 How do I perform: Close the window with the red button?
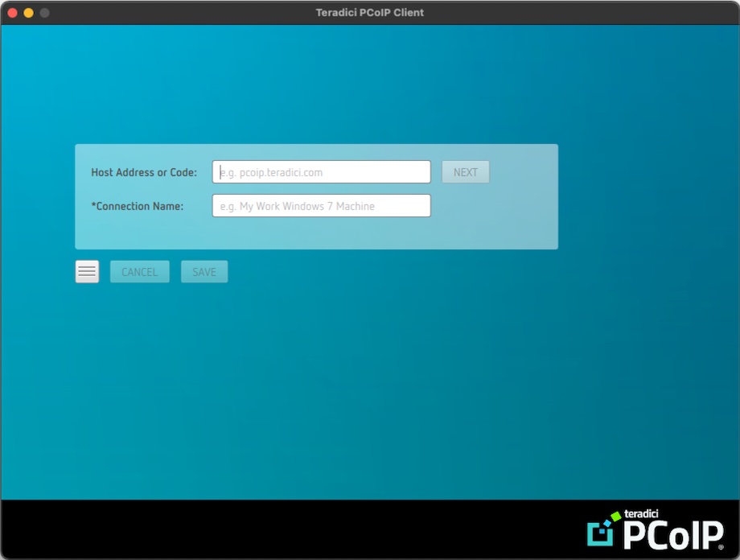pos(12,13)
